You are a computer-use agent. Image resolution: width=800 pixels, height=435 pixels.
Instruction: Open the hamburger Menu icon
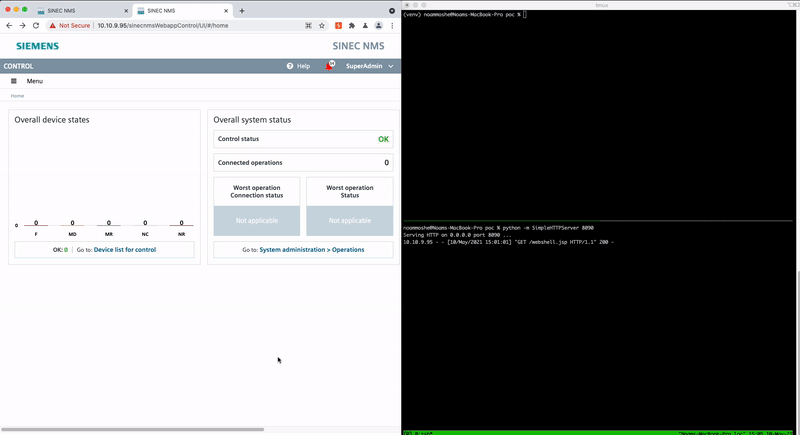click(14, 81)
